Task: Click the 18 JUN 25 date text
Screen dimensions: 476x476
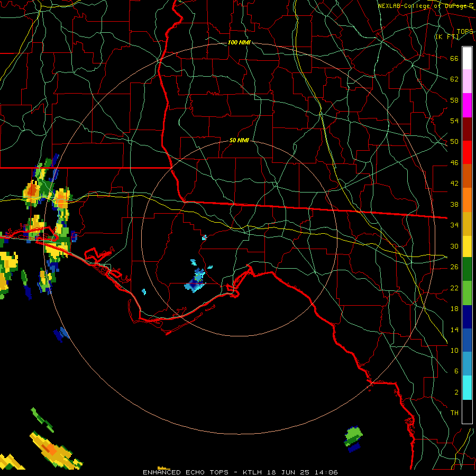Action: pos(288,472)
